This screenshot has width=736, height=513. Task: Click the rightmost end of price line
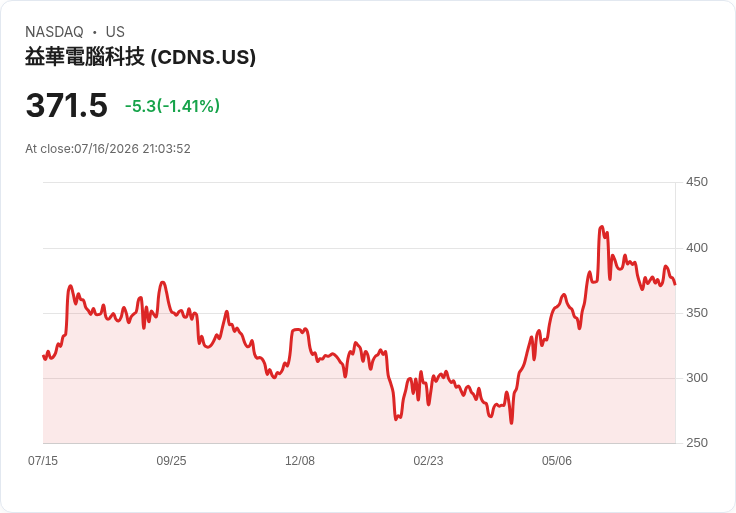(x=675, y=284)
